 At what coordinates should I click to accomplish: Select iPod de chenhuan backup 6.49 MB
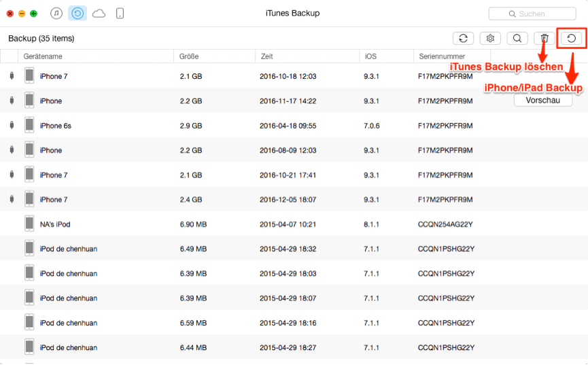tap(294, 249)
